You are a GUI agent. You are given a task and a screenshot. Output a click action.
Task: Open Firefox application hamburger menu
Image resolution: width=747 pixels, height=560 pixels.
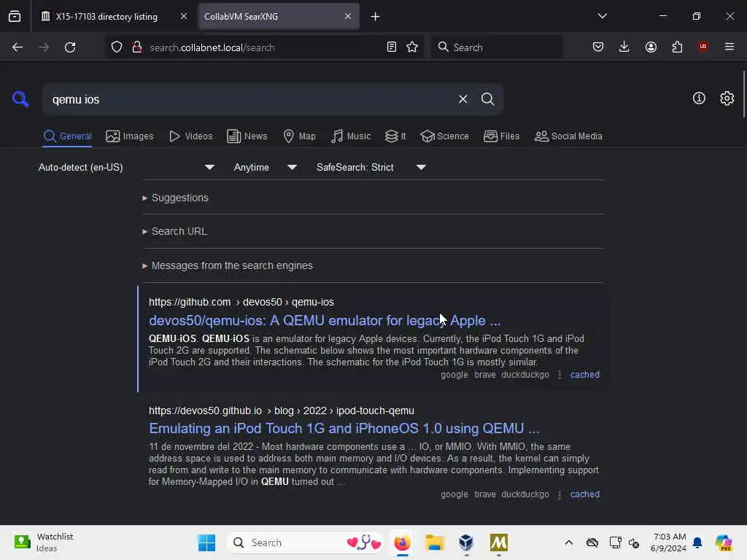pyautogui.click(x=729, y=47)
